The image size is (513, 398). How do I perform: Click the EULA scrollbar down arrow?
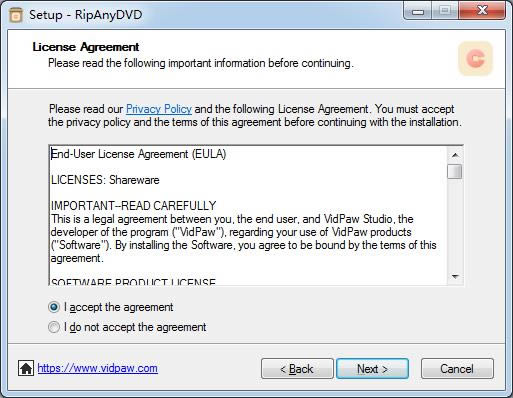click(455, 277)
